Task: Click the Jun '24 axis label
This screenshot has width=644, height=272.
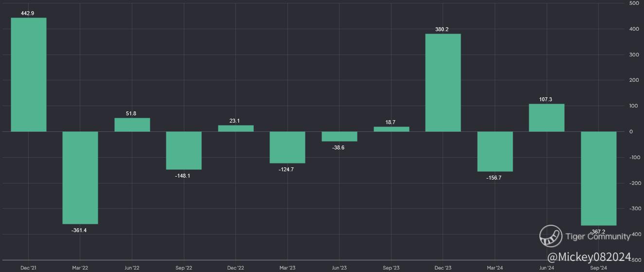Action: pos(547,268)
